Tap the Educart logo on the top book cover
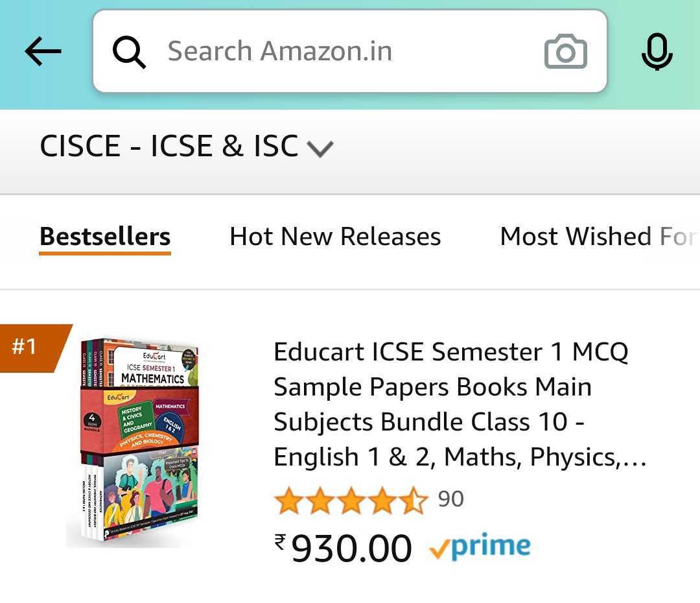Screen dimensions: 700x603 pos(154,356)
